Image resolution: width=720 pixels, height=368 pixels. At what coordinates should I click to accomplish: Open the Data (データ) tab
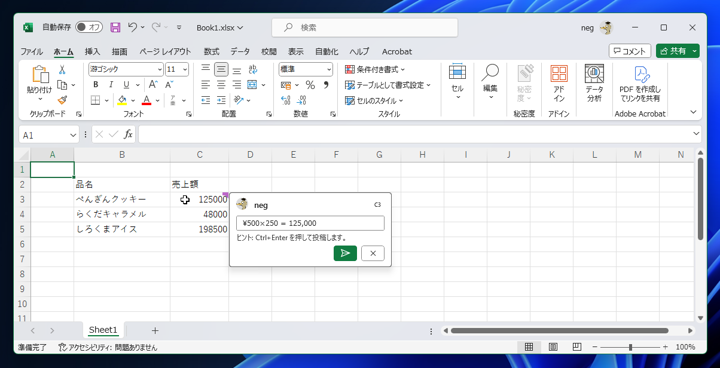240,51
